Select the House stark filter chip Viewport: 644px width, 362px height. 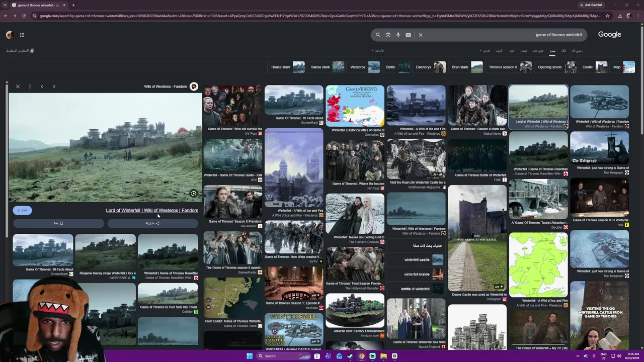coord(287,67)
